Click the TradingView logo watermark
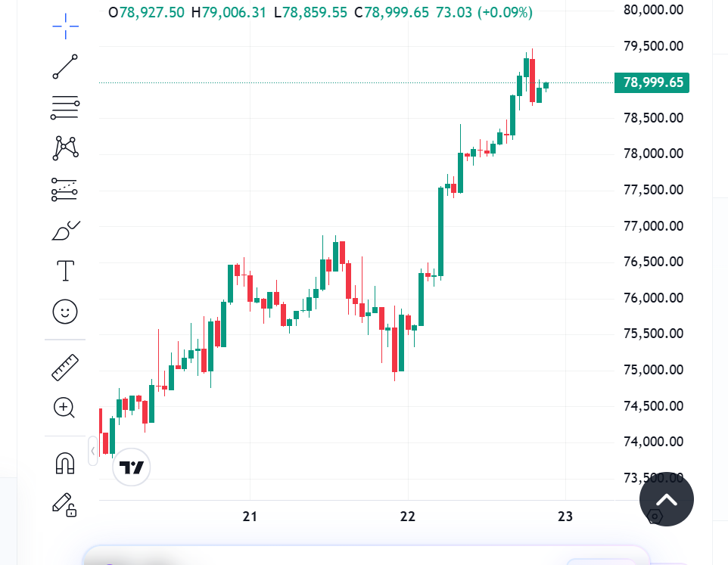 (131, 467)
